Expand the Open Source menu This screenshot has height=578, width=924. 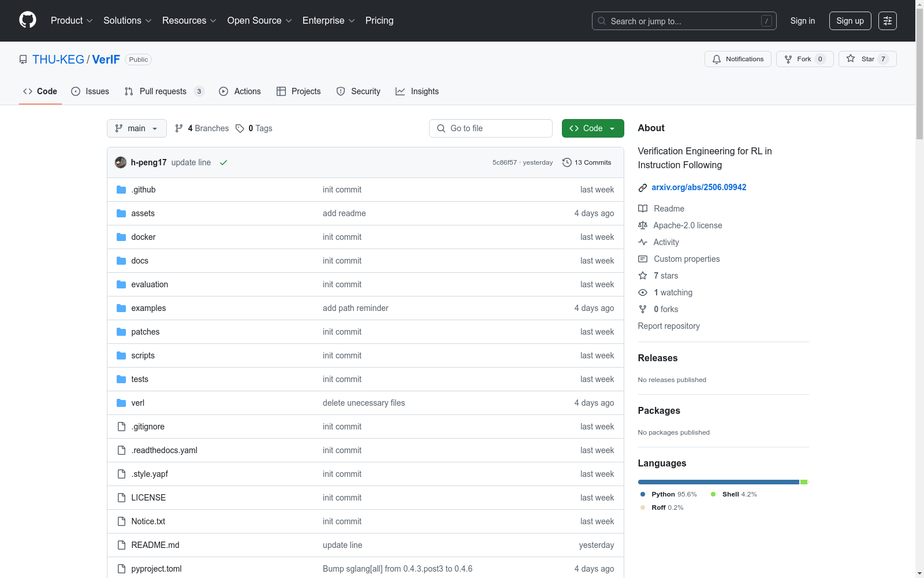click(x=260, y=21)
